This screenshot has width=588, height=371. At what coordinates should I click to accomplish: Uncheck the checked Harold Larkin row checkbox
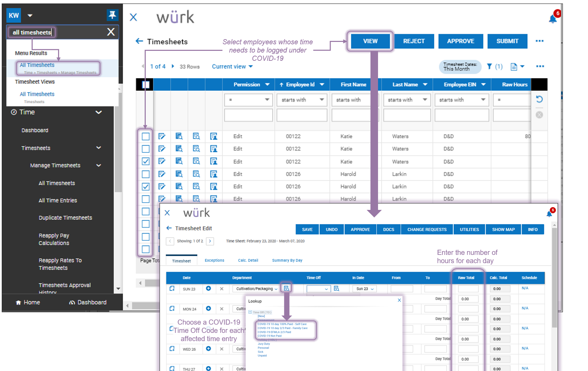coord(146,186)
